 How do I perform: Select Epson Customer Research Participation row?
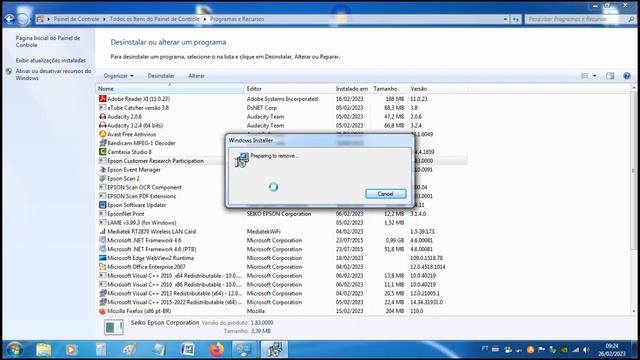coord(282,161)
